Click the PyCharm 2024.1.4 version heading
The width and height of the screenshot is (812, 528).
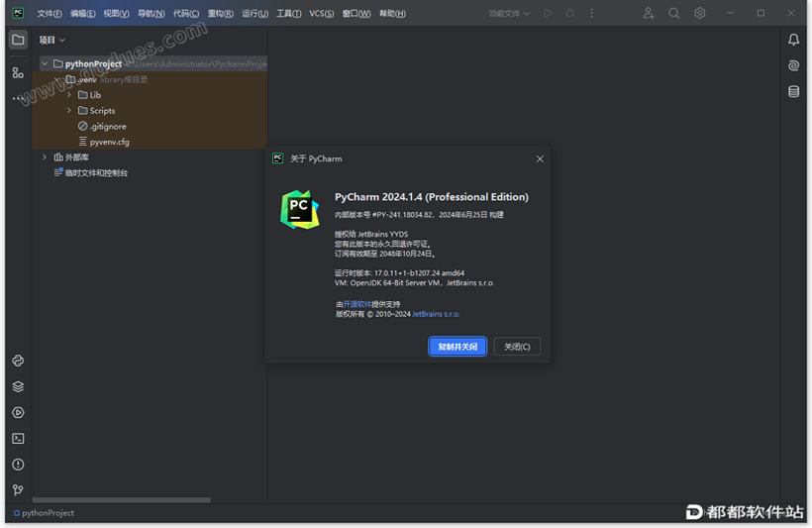pos(432,197)
